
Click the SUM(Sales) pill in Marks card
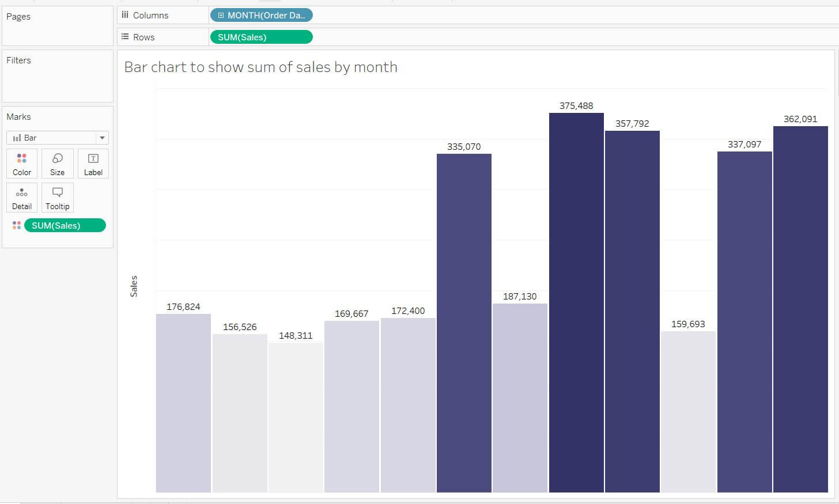[x=65, y=226]
